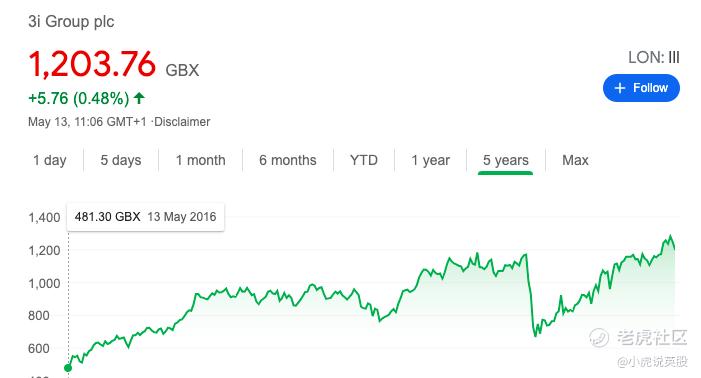Select the 1 day range tab
The width and height of the screenshot is (701, 378).
pyautogui.click(x=50, y=160)
